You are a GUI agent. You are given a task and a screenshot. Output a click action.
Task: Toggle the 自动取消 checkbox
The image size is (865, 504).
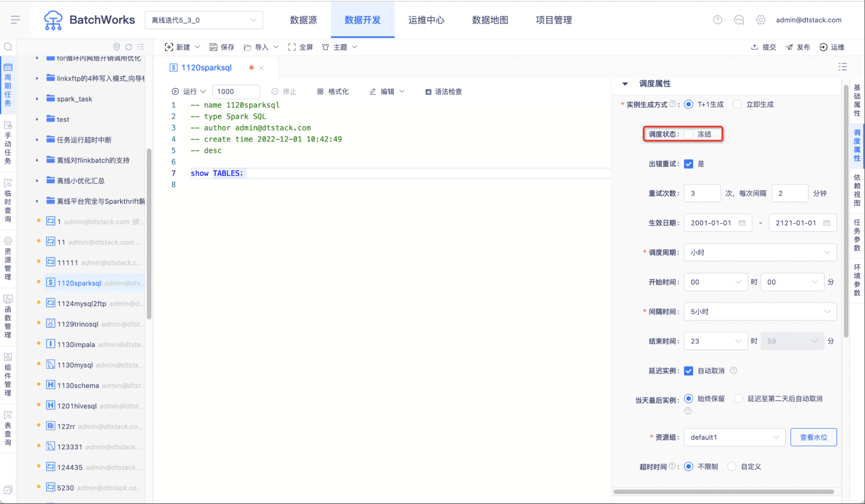(x=689, y=371)
